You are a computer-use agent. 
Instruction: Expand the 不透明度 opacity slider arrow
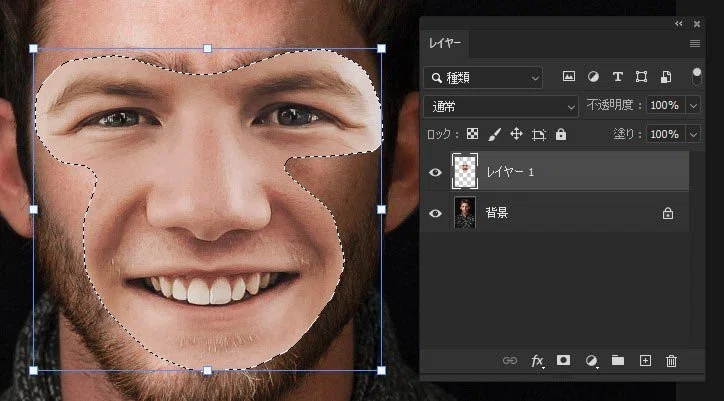coord(694,105)
